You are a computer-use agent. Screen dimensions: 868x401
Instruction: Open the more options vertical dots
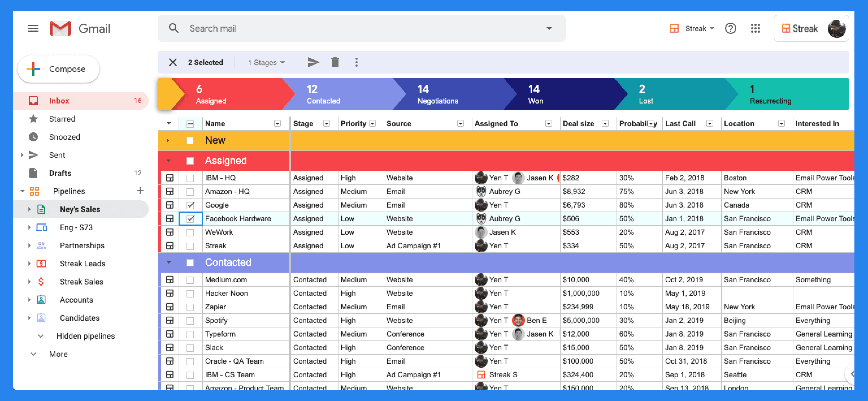pyautogui.click(x=356, y=62)
